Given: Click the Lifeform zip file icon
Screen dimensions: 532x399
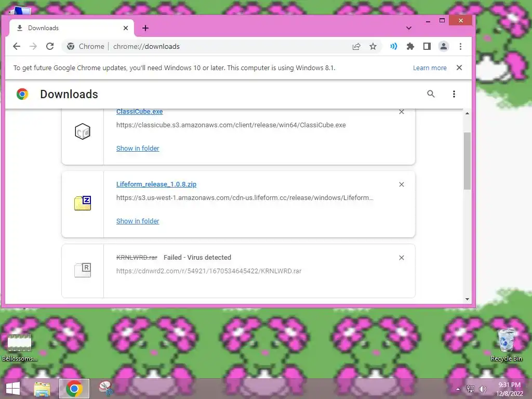Looking at the screenshot, I should pos(83,203).
